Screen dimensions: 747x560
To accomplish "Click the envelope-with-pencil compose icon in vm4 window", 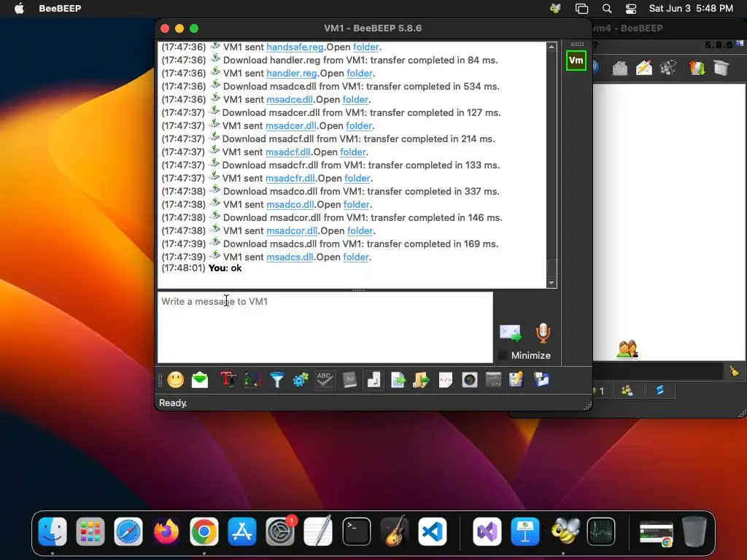I will pyautogui.click(x=644, y=68).
